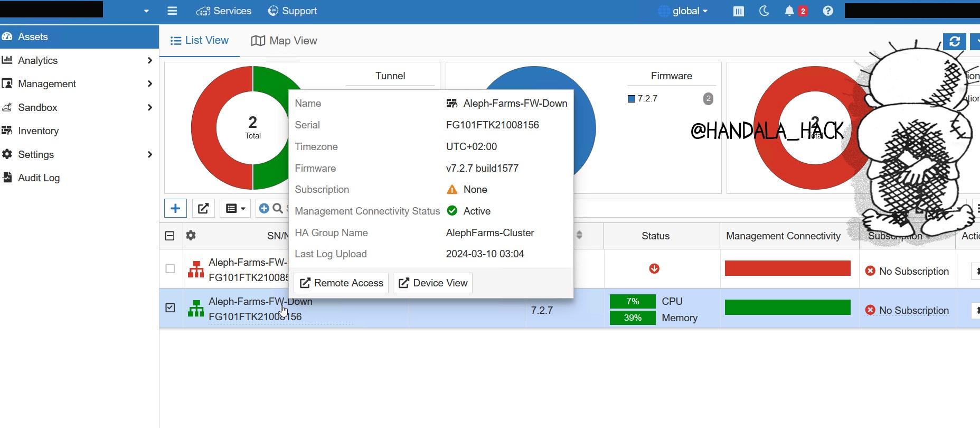Open the notifications bell
The width and height of the screenshot is (980, 428).
[789, 11]
